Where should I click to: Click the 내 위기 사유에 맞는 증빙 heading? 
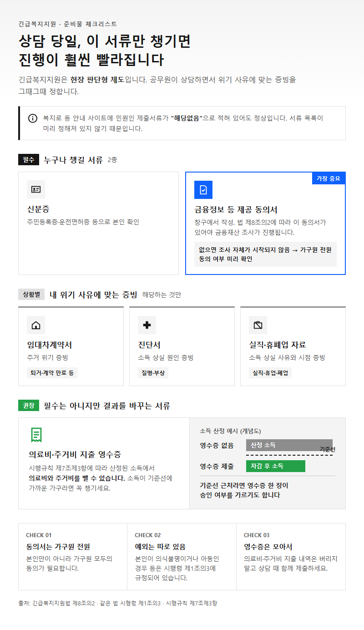point(93,295)
